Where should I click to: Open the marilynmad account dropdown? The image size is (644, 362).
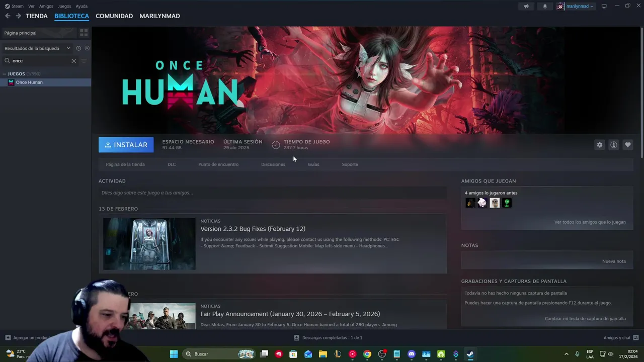pos(576,6)
